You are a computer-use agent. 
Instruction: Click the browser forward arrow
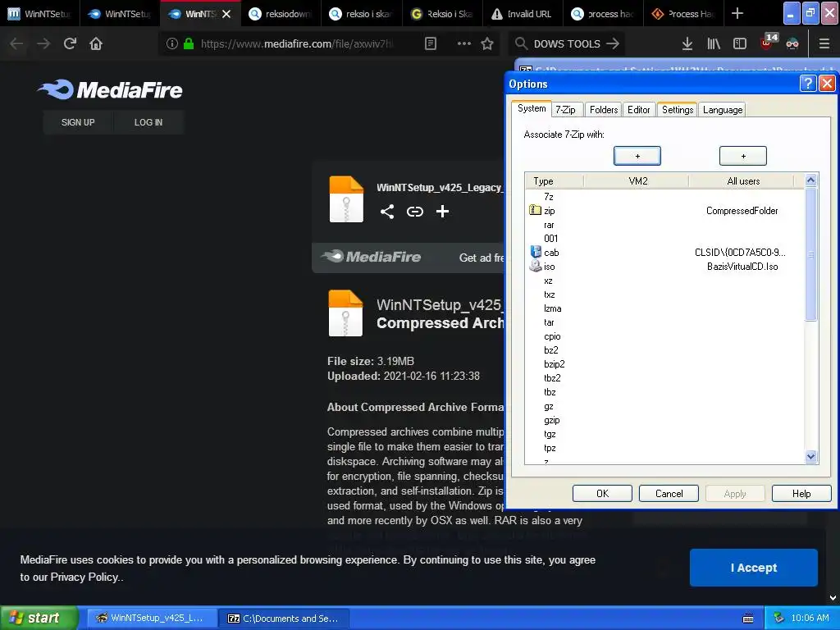(43, 43)
